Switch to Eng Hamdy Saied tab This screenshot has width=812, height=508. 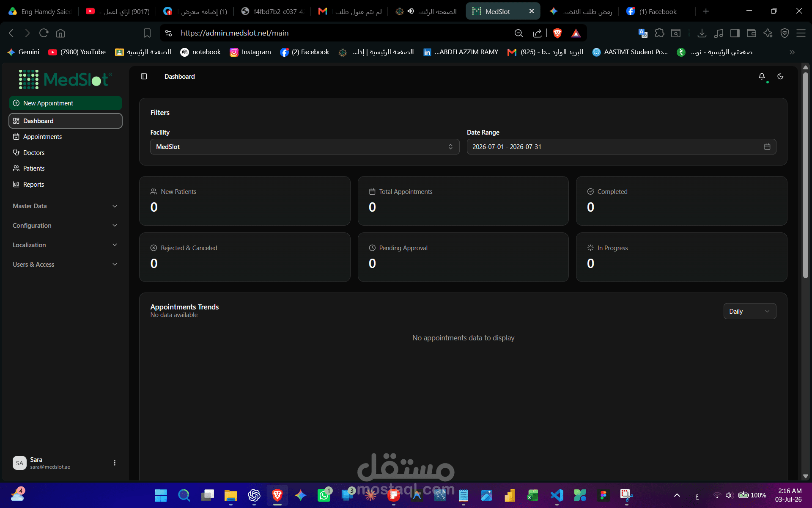40,11
